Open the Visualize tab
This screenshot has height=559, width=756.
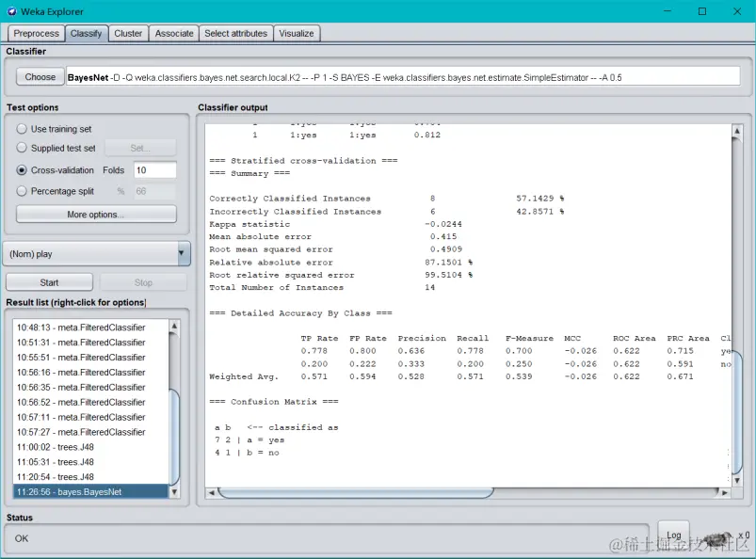(297, 33)
